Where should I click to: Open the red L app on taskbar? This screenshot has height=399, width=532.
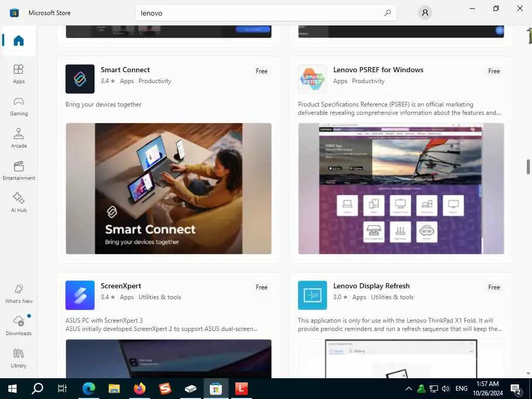coord(241,389)
